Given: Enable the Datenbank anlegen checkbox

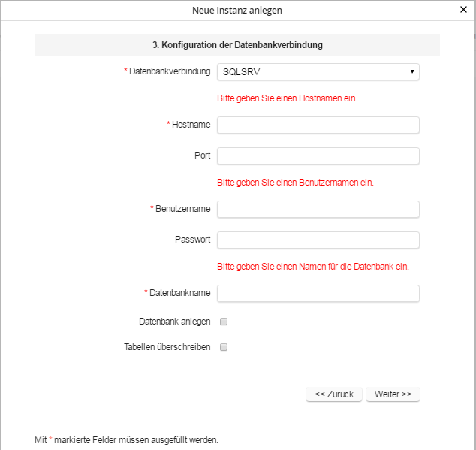Looking at the screenshot, I should pos(224,322).
